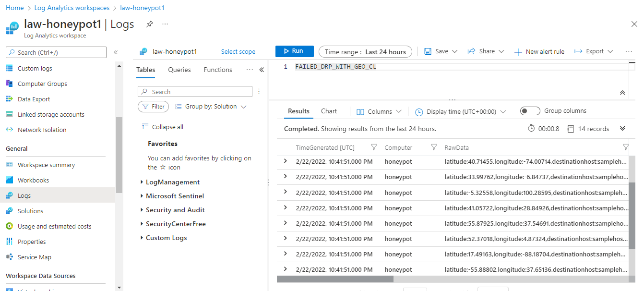
Task: Expand the row with latitude:-5.32558
Action: [286, 192]
